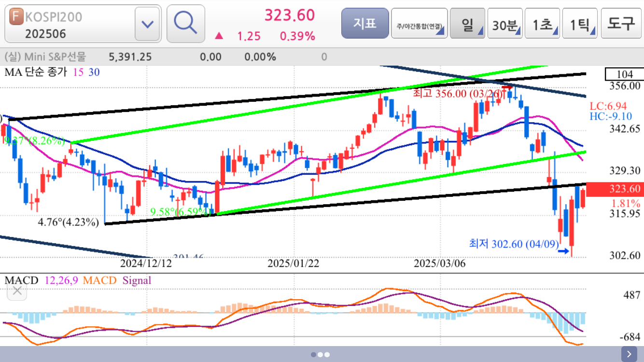
Task: Tap the MA period 30 label
Action: pyautogui.click(x=94, y=72)
